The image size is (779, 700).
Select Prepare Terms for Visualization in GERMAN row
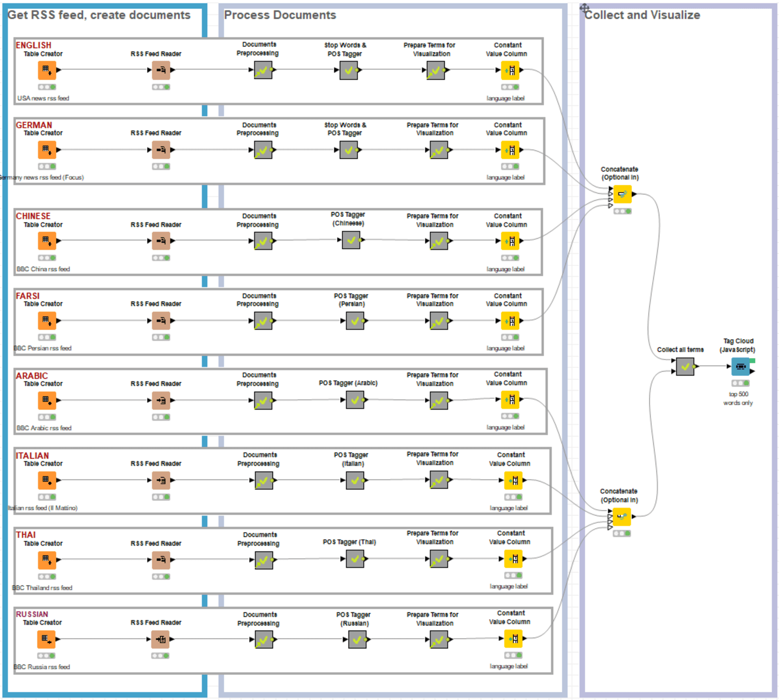pyautogui.click(x=439, y=150)
